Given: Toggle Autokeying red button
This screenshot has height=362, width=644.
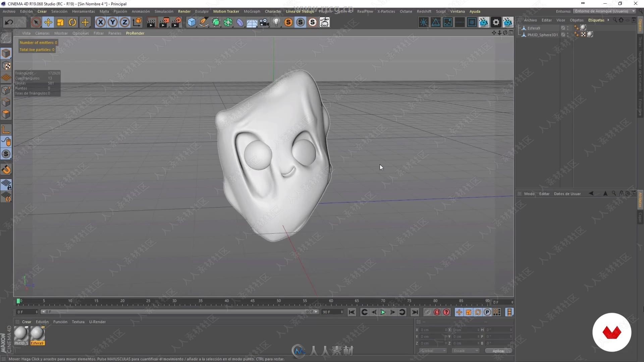Looking at the screenshot, I should pos(437,312).
